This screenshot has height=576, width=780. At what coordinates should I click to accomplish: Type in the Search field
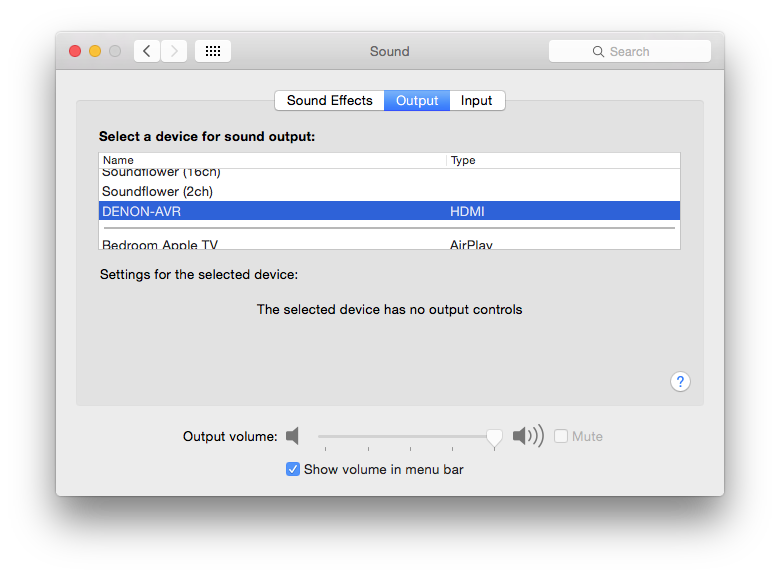click(x=640, y=51)
